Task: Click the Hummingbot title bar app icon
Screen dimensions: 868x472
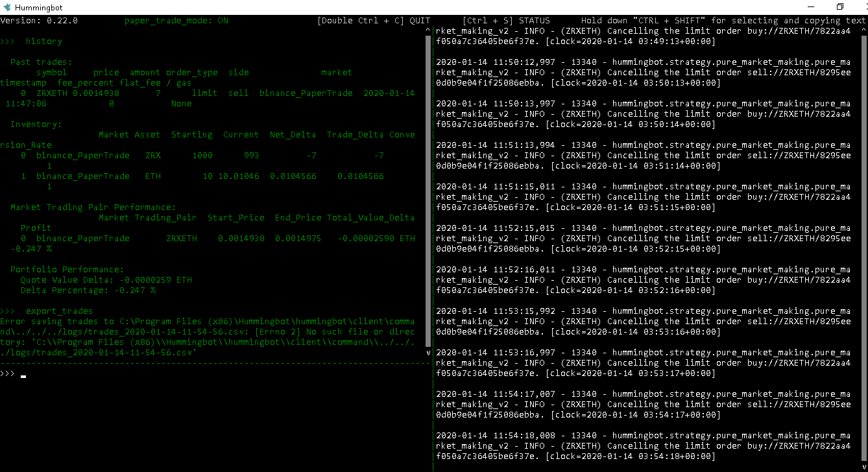Action: (7, 7)
